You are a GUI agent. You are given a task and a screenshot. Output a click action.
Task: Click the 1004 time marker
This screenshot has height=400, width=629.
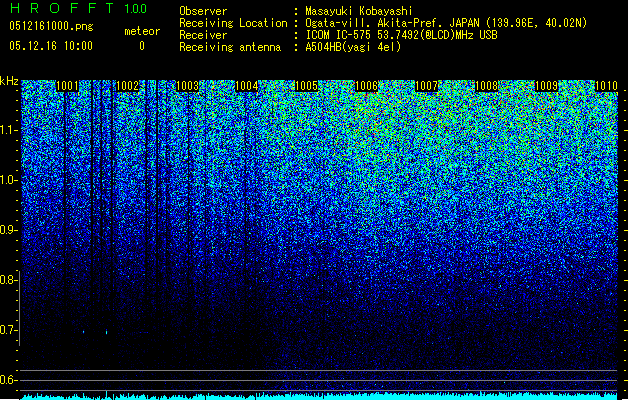click(x=247, y=86)
